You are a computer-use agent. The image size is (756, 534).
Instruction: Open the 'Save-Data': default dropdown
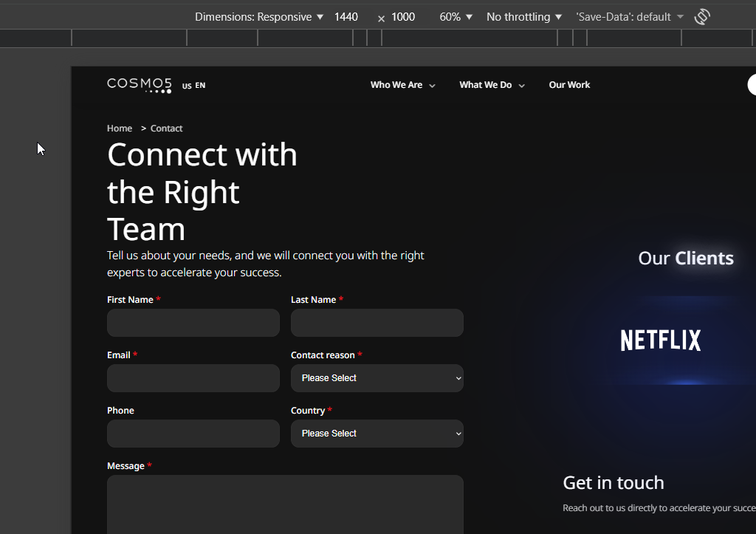coord(630,17)
